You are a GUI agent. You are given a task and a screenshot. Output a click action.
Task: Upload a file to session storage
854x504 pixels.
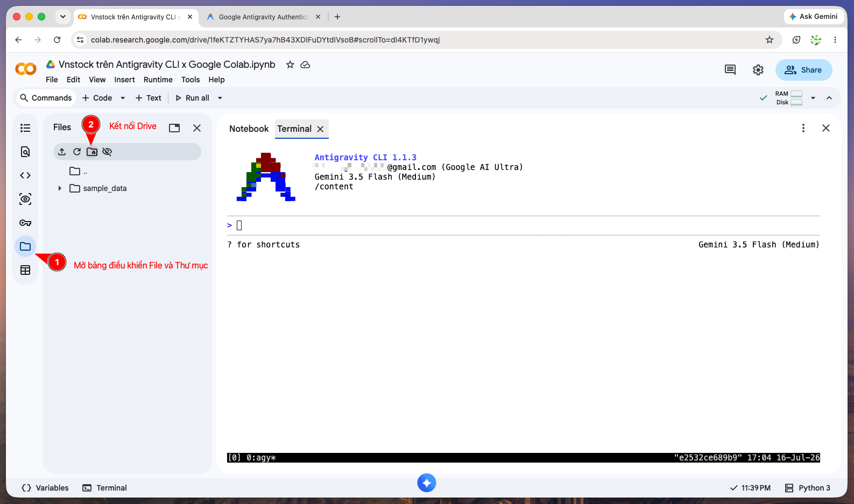coord(62,152)
